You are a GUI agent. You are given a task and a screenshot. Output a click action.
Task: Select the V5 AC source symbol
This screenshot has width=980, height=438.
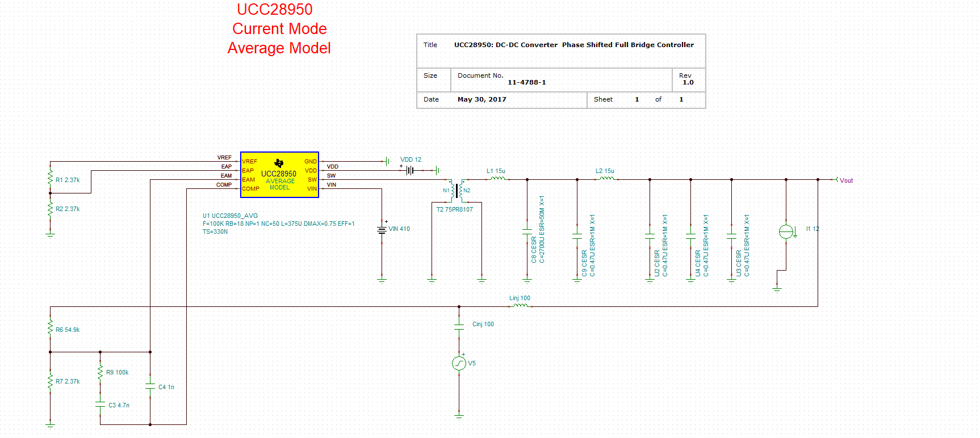coord(459,363)
